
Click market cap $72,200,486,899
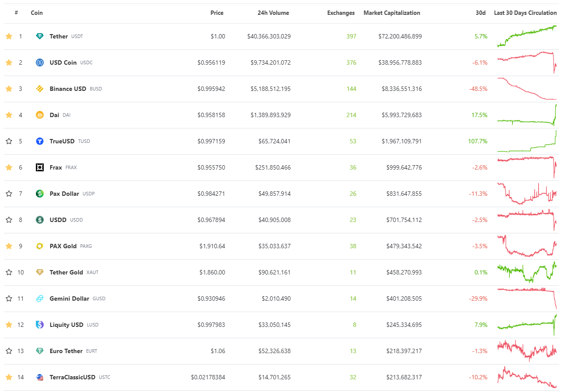pos(400,36)
